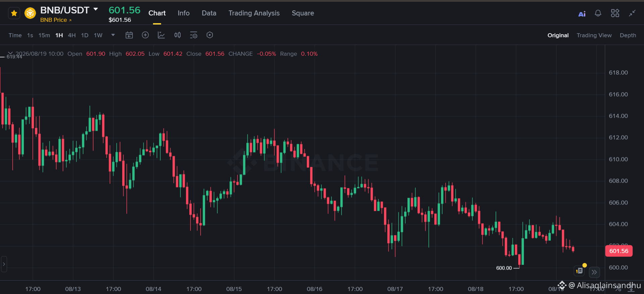Select the 1s interval
The image size is (644, 294).
coord(30,35)
